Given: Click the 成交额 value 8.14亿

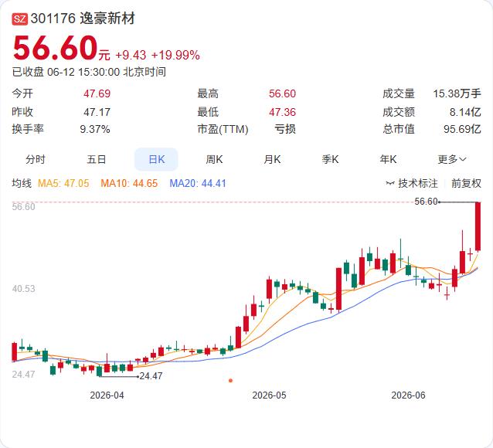Looking at the screenshot, I should pos(465,112).
